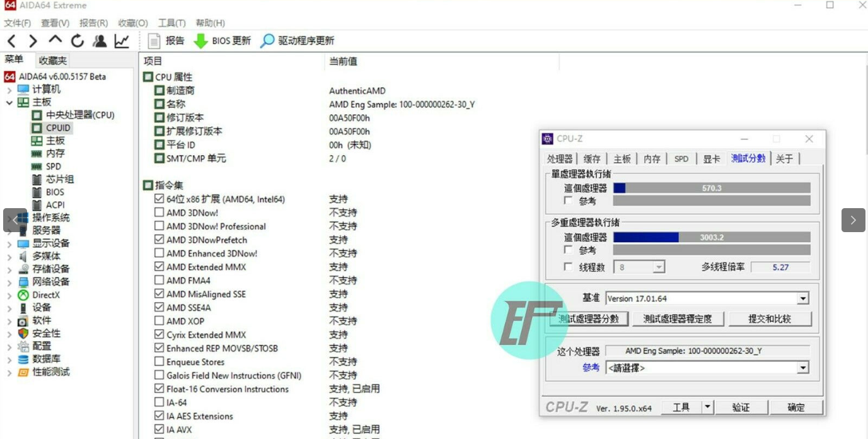Click the up-level arrow toolbar icon
The height and width of the screenshot is (439, 868).
[55, 40]
